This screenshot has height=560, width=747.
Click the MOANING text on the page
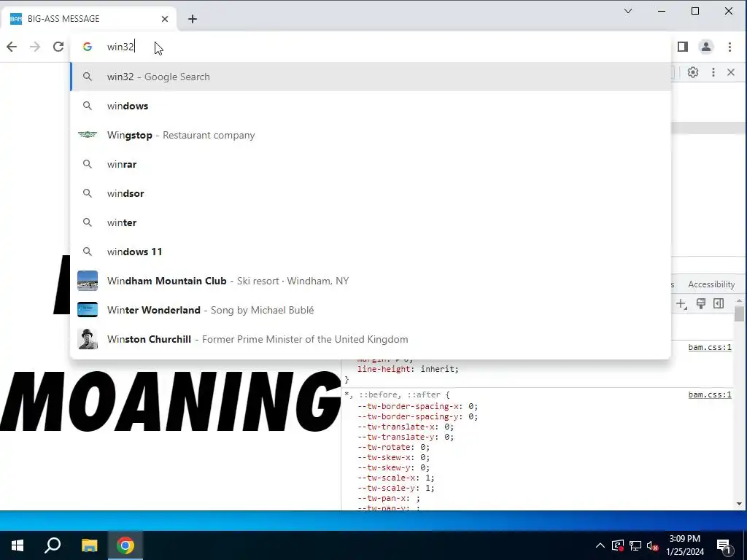pyautogui.click(x=171, y=402)
